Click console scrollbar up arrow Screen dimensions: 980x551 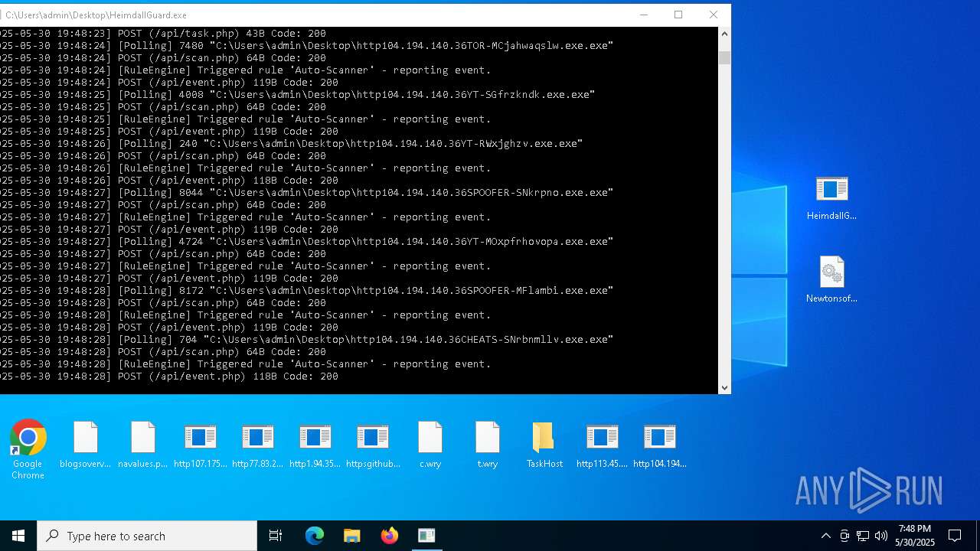[724, 34]
